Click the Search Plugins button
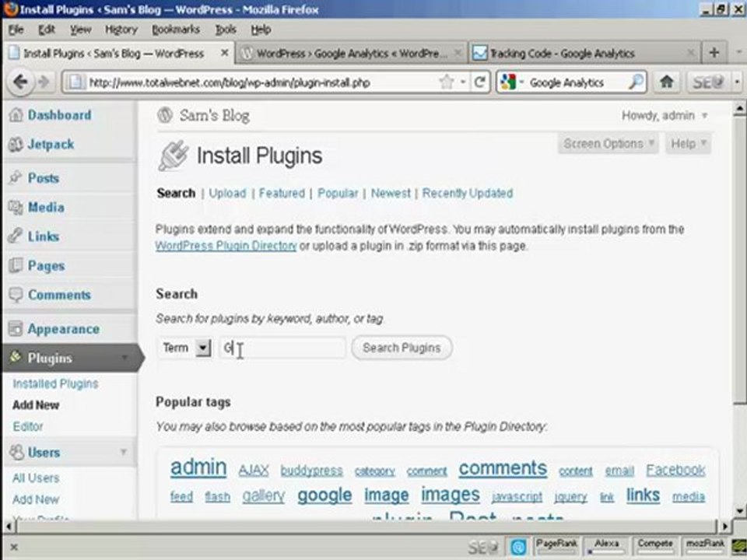 (x=402, y=348)
